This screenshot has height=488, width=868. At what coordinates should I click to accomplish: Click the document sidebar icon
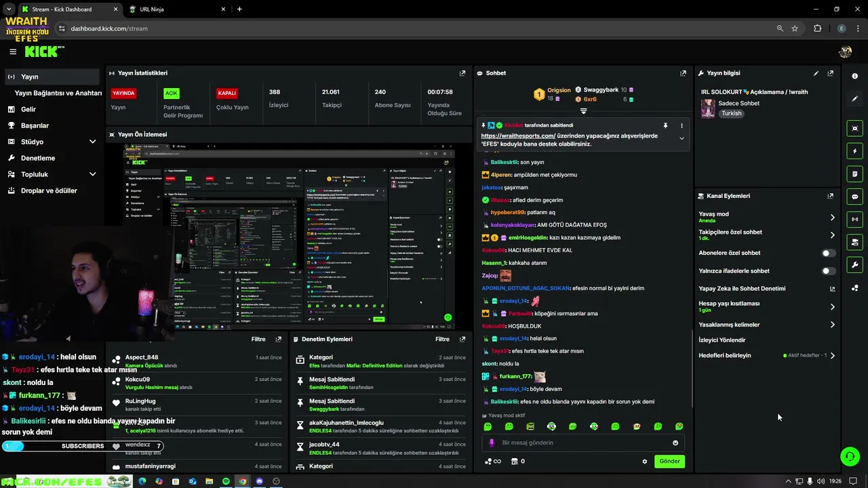pyautogui.click(x=854, y=174)
